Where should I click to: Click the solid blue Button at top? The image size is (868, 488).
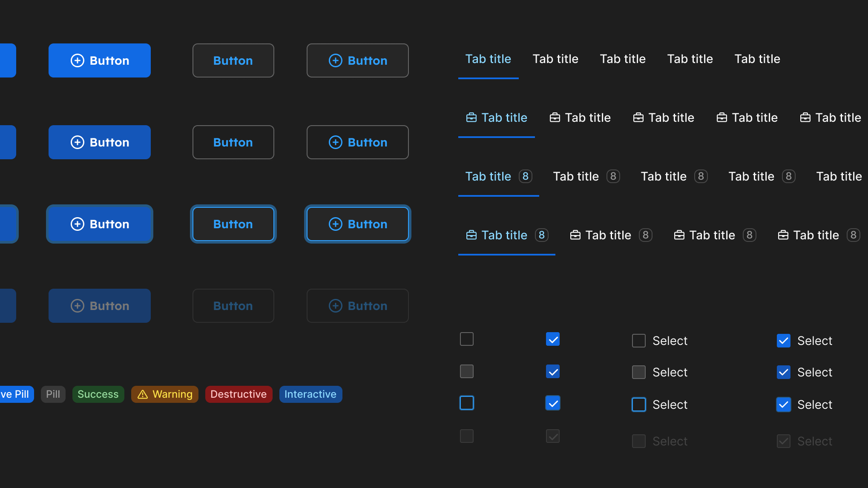pos(99,60)
